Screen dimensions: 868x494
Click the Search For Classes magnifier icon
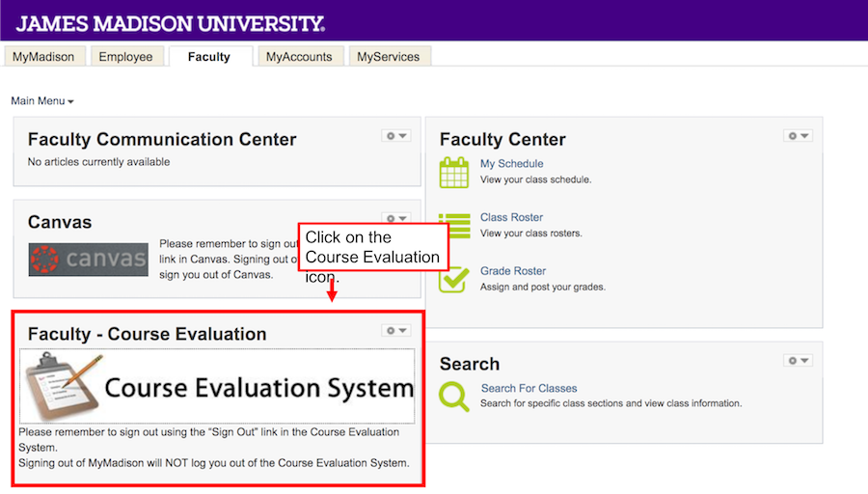pyautogui.click(x=454, y=396)
